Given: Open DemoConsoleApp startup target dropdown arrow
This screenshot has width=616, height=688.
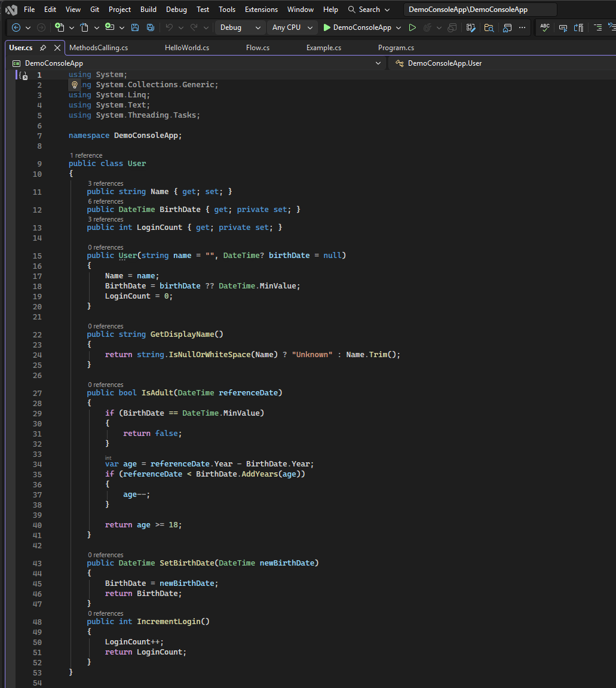Looking at the screenshot, I should coord(399,27).
